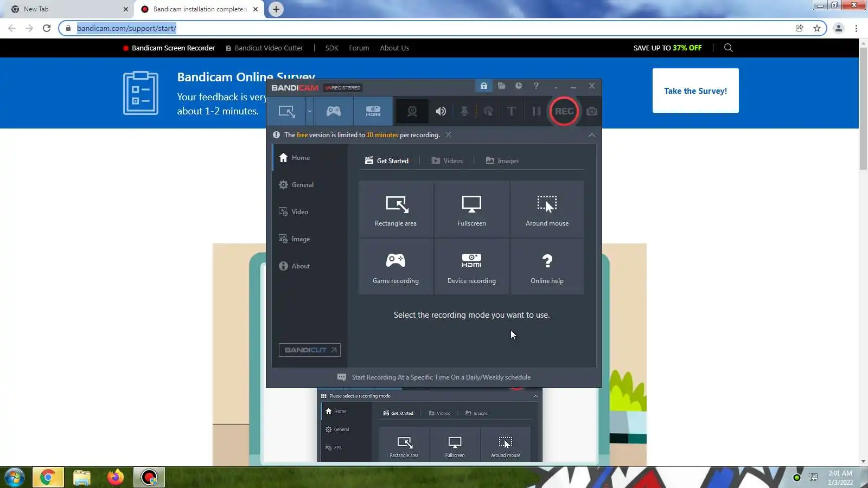This screenshot has width=868, height=488.
Task: Click the Take the Survey! button
Action: point(695,91)
